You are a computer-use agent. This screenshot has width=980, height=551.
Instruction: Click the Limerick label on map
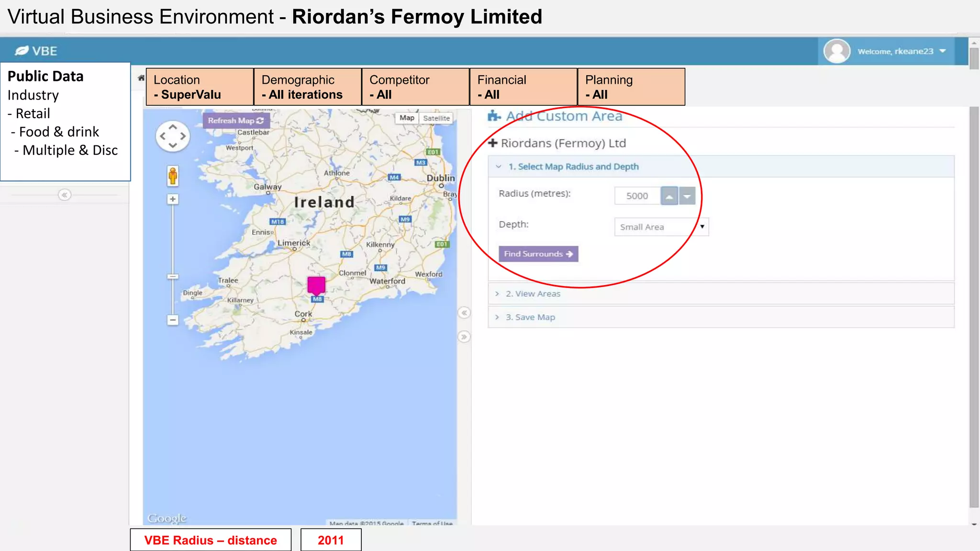click(294, 243)
